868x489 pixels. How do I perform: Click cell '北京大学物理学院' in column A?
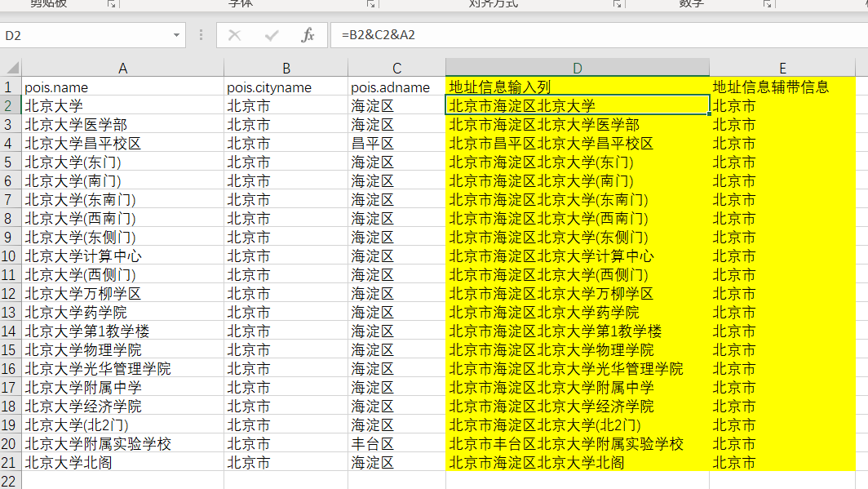[123, 349]
